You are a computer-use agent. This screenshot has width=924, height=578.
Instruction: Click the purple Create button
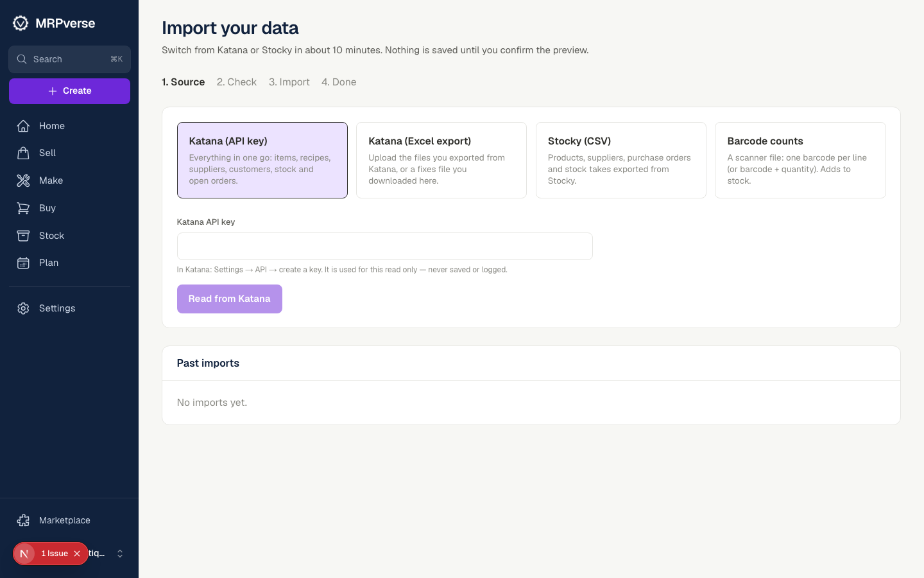[69, 91]
